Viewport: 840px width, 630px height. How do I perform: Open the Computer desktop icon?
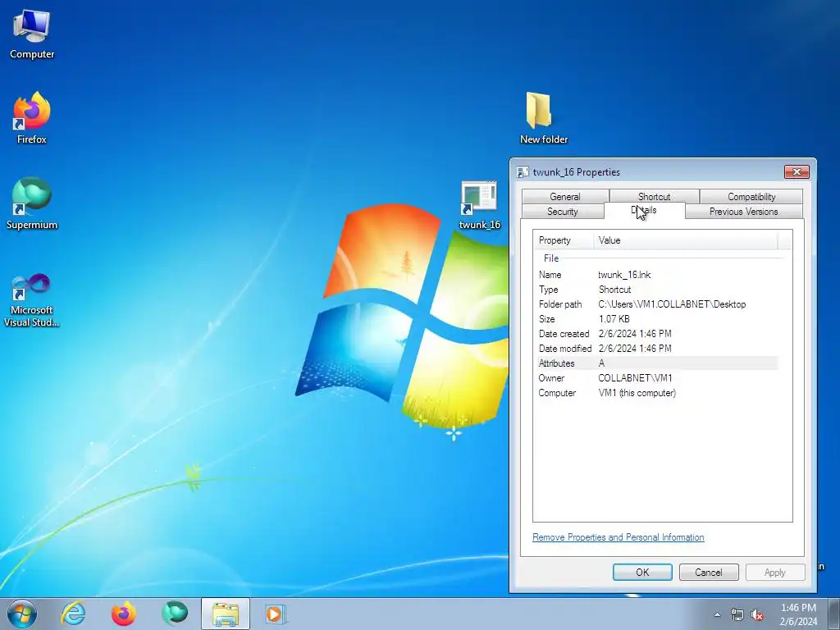[32, 34]
